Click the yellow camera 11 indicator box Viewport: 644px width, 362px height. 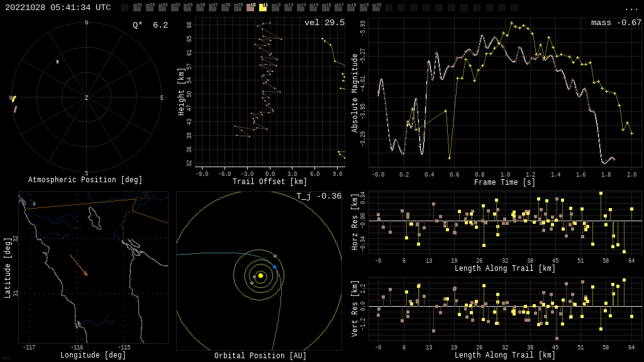click(x=263, y=8)
